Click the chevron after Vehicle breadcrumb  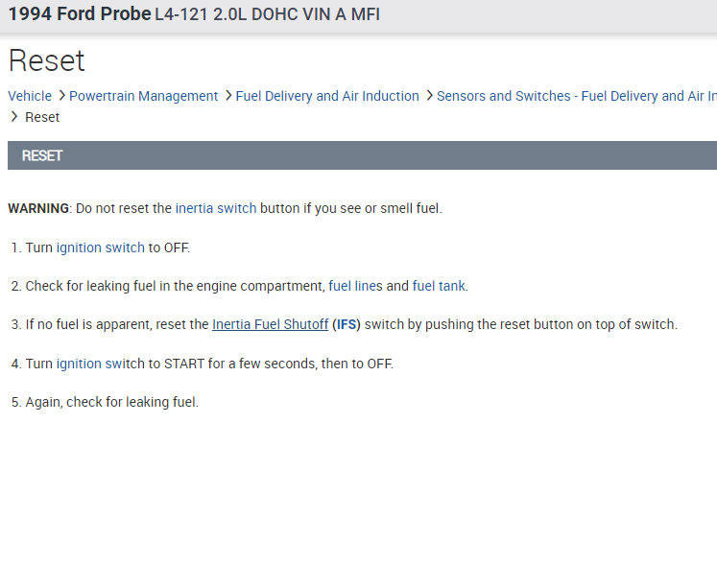61,96
